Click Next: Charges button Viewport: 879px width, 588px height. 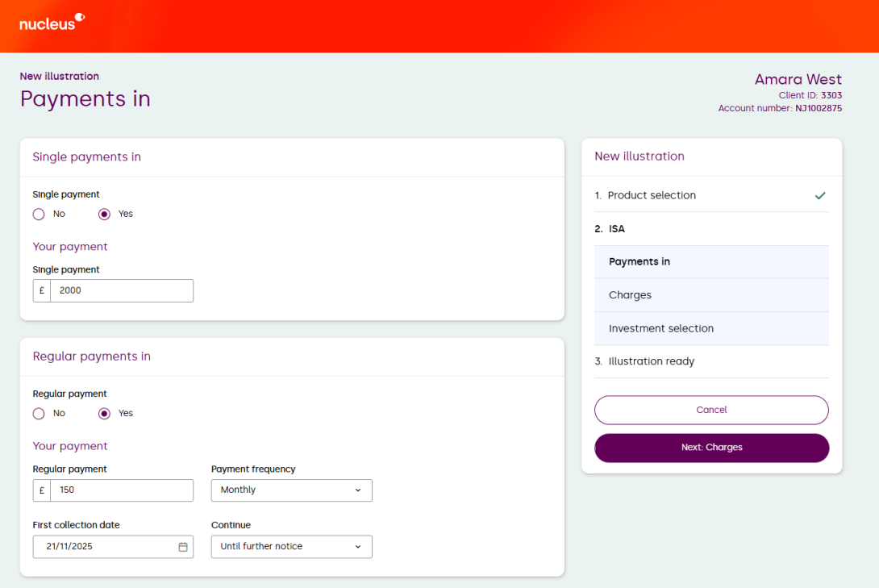[711, 448]
